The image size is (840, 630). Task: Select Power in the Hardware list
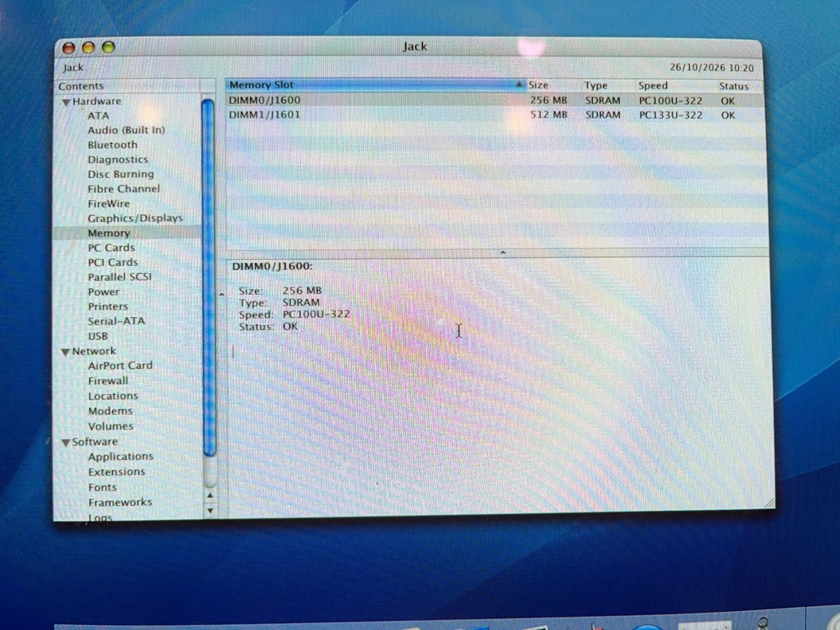(x=104, y=292)
